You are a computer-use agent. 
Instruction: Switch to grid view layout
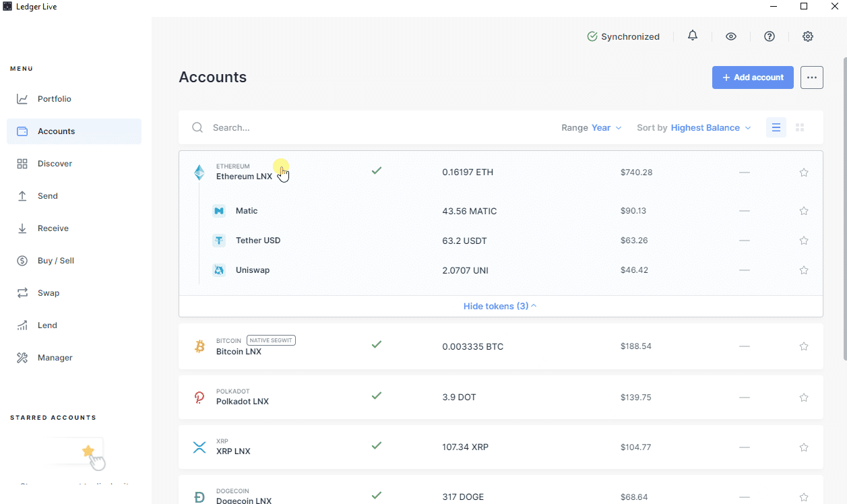[800, 127]
